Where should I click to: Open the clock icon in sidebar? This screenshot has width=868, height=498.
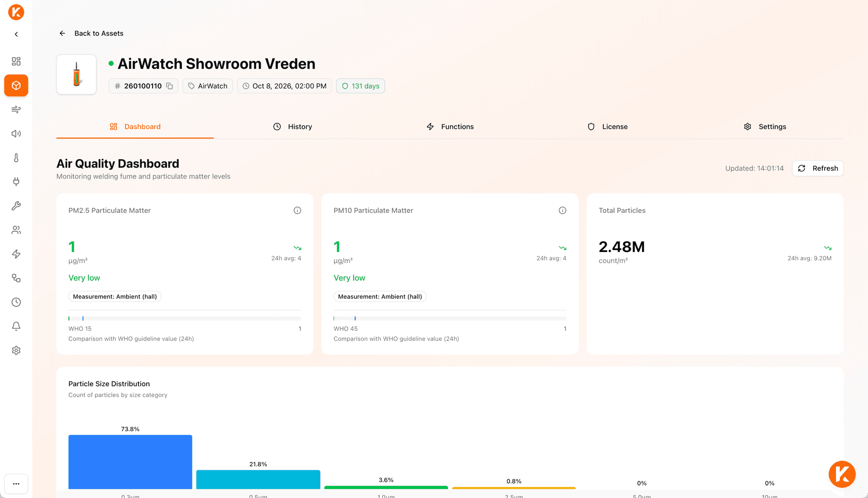pos(16,302)
